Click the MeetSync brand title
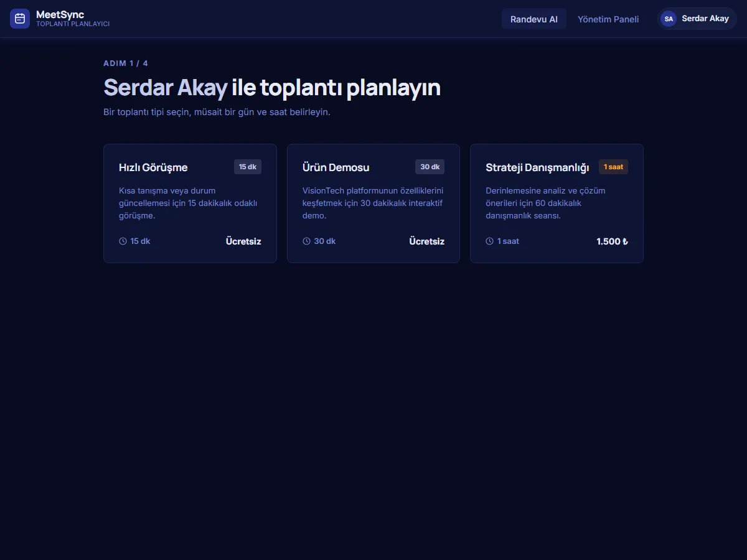 tap(60, 14)
